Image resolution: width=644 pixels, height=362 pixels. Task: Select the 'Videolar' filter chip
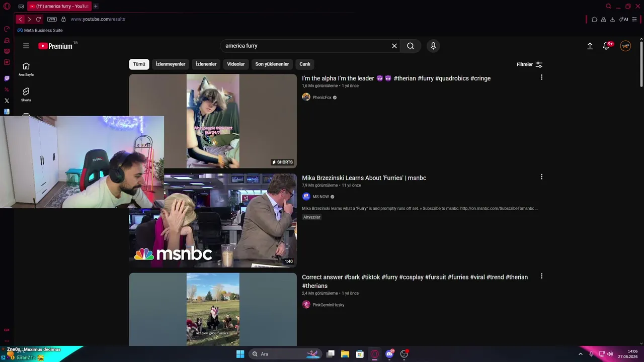[236, 64]
